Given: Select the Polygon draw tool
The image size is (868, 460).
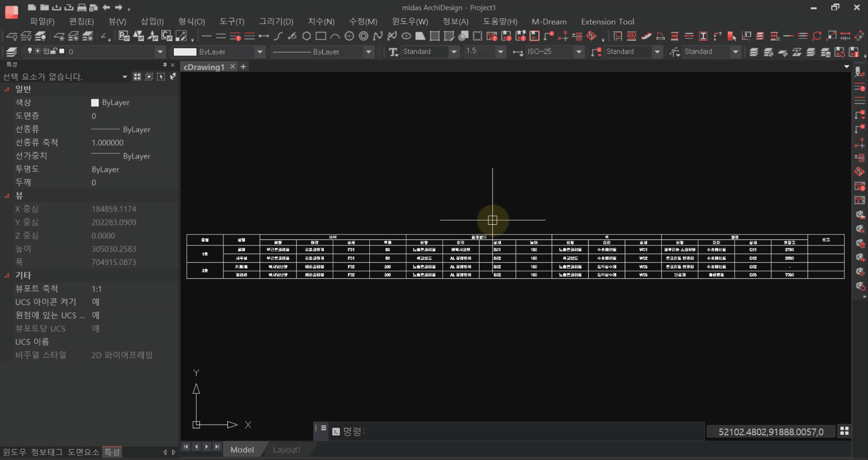Looking at the screenshot, I should (307, 36).
